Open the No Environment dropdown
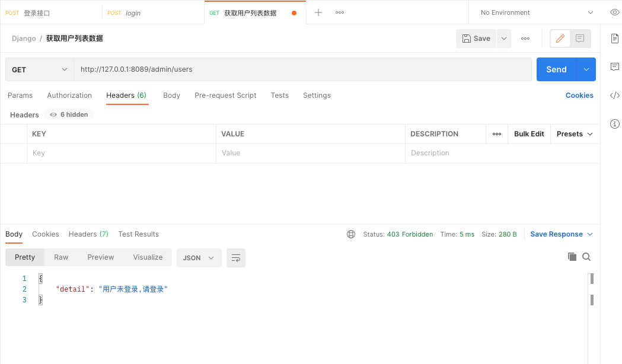This screenshot has width=622, height=364. click(537, 12)
